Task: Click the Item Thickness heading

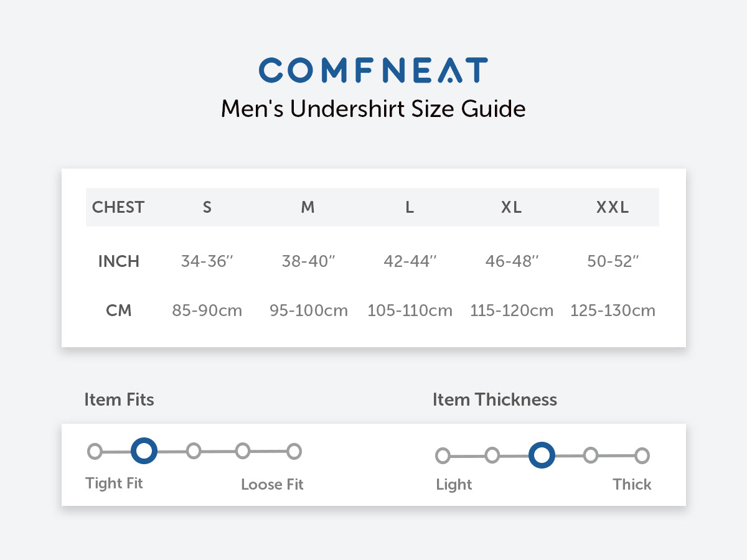Action: (x=495, y=399)
